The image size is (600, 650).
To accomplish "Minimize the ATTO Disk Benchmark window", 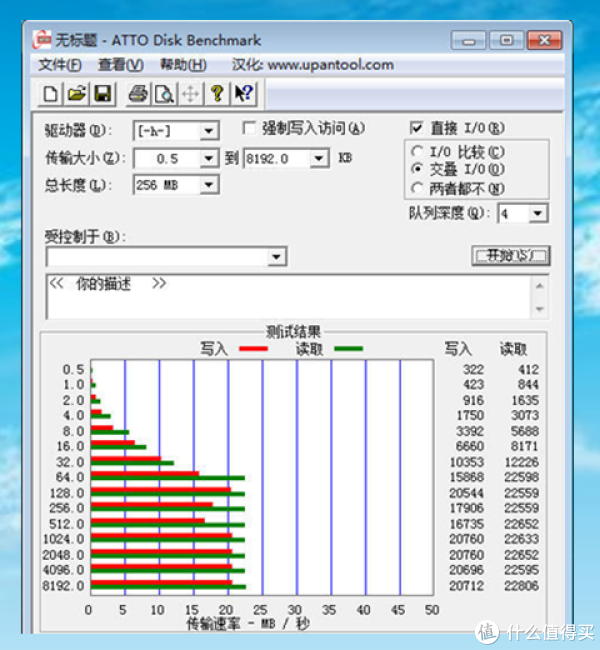I will (x=469, y=41).
